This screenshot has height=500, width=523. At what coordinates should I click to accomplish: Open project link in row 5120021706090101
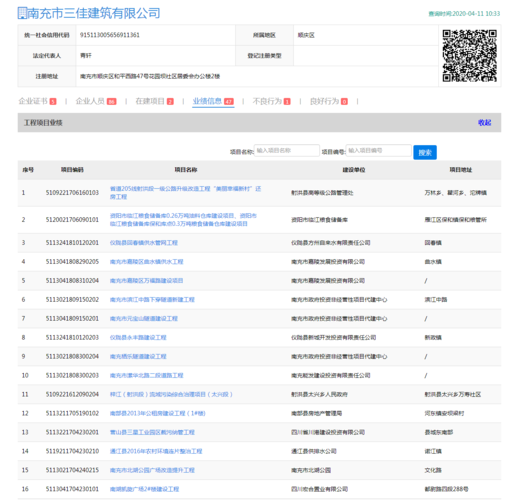coord(183,219)
